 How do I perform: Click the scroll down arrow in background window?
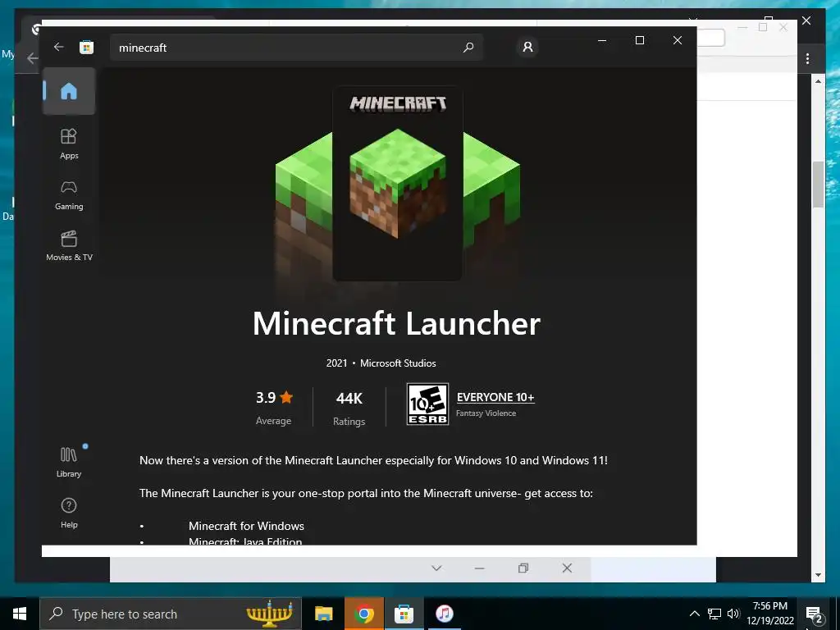[818, 575]
